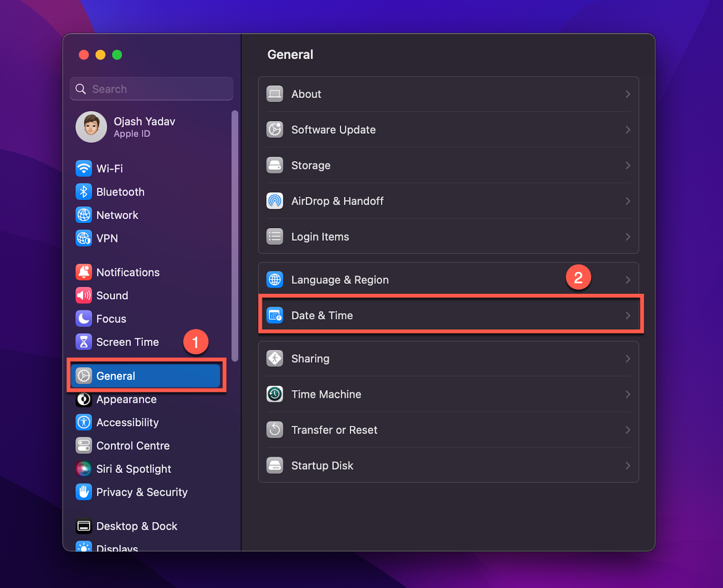Click the Time Machine icon
The height and width of the screenshot is (588, 723).
point(274,394)
